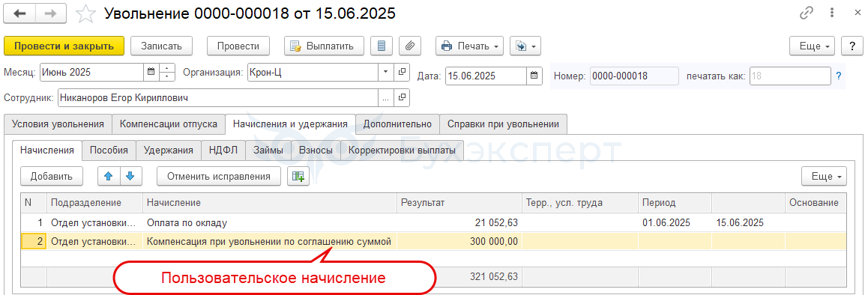
Task: Open the document list/report icon button
Action: tap(381, 46)
